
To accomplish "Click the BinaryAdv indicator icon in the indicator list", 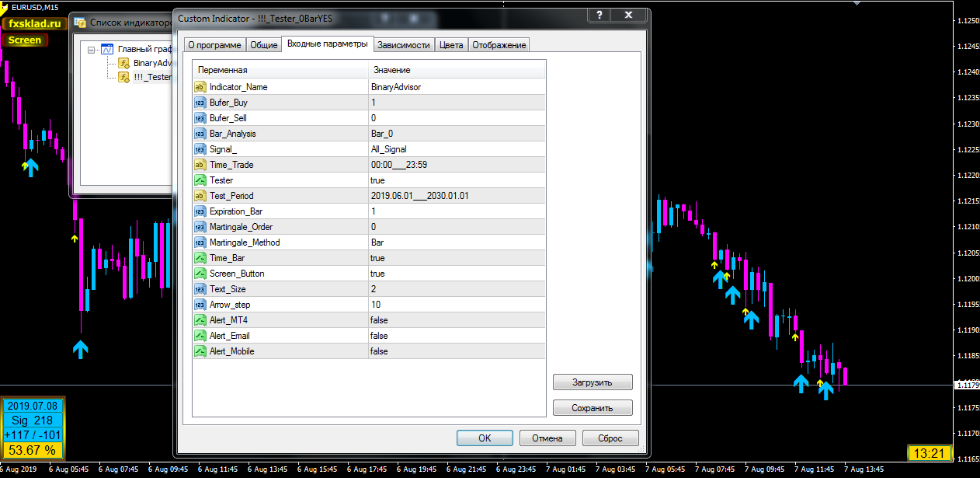I will coord(123,63).
